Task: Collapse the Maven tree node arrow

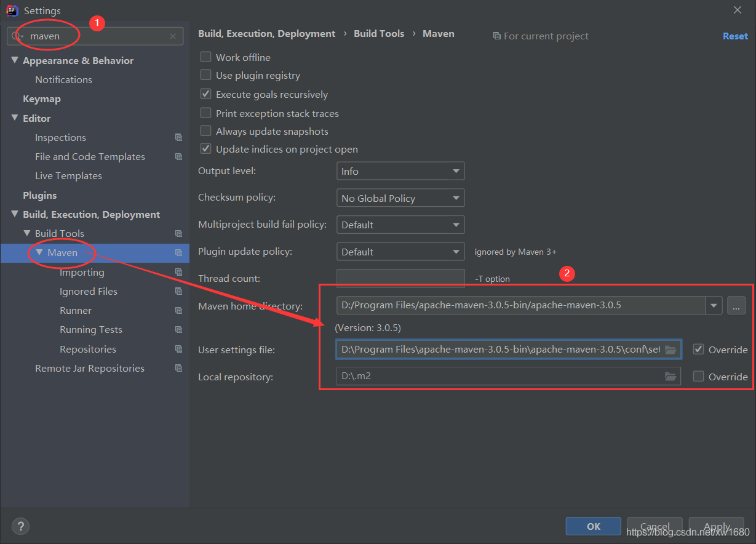Action: coord(39,252)
